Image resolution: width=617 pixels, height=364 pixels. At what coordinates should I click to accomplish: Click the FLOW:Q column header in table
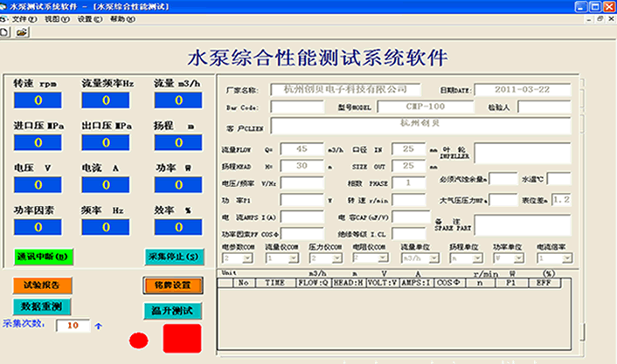tap(314, 283)
